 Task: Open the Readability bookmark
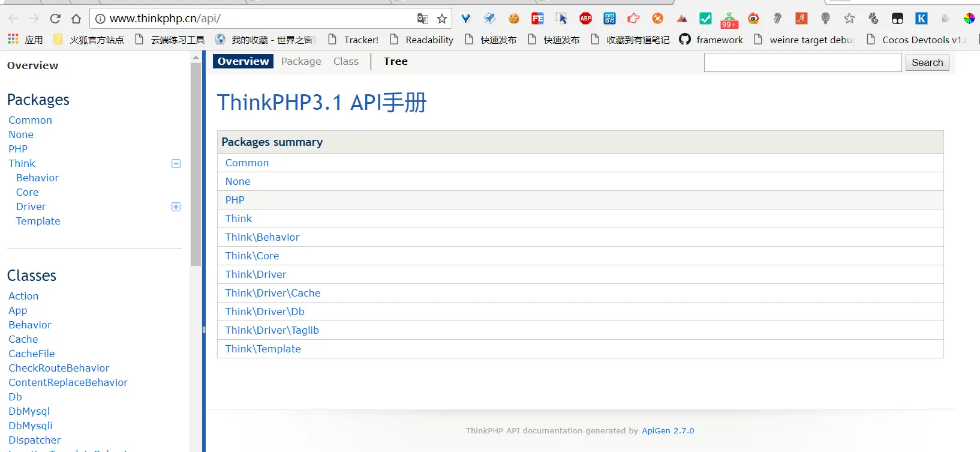tap(421, 40)
